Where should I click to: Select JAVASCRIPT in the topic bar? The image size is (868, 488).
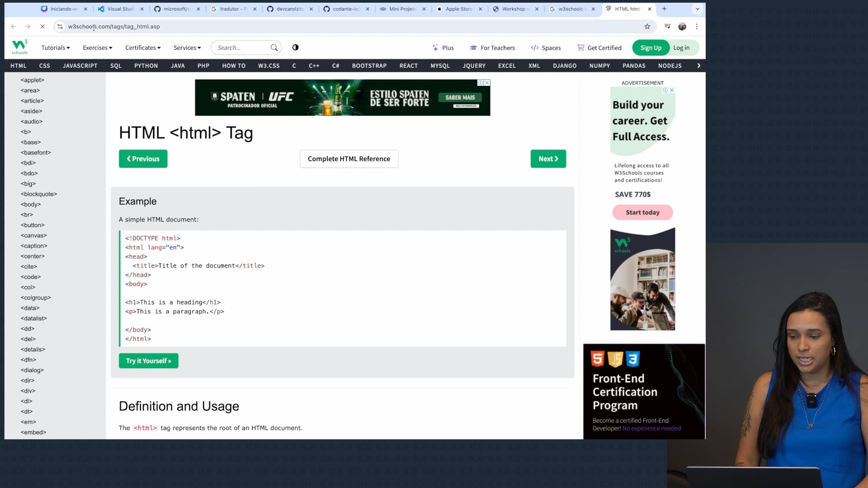pos(80,66)
